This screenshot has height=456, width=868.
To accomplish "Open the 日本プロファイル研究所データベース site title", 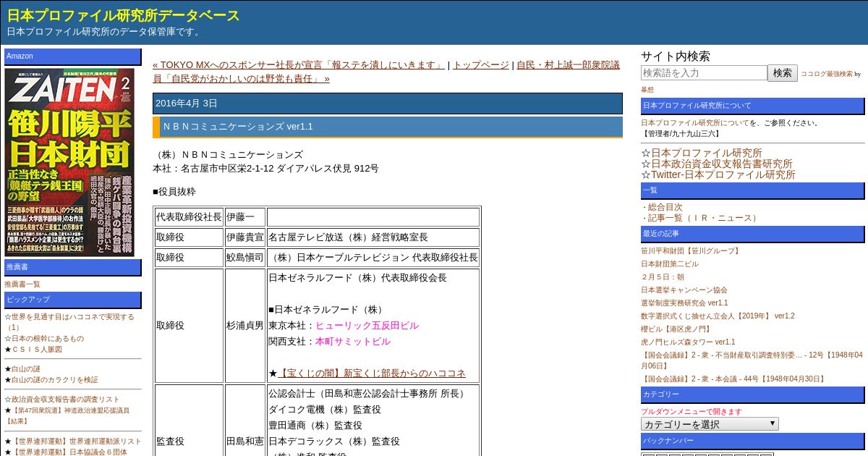I will [124, 16].
